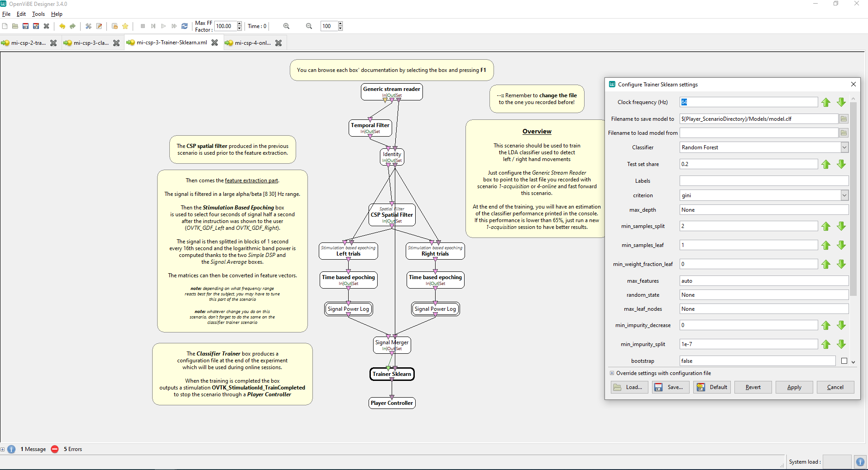Open the Classifier dropdown

[844, 147]
